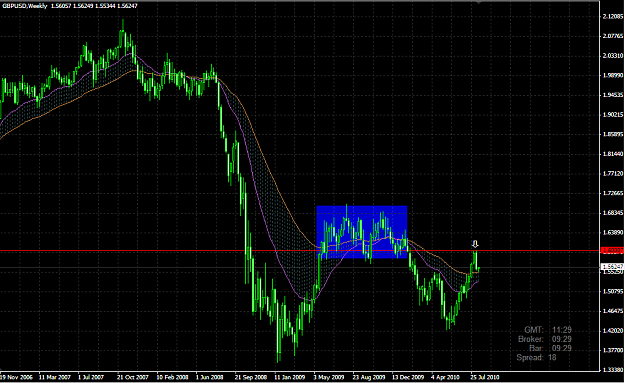625x383 pixels.
Task: Select the red horizontal line on the chart
Action: click(x=300, y=251)
